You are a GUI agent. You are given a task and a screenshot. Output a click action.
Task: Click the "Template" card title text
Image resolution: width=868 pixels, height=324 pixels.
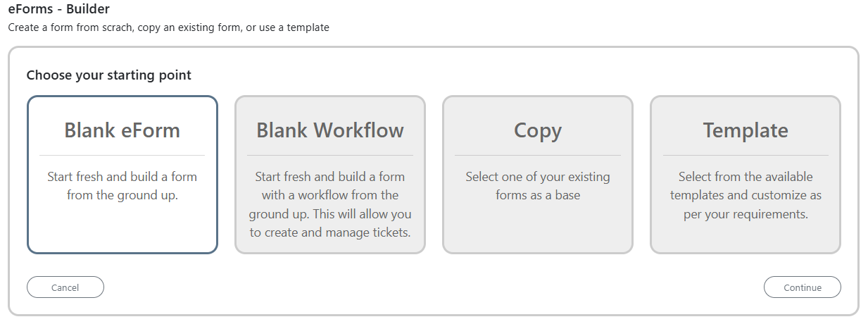click(746, 131)
